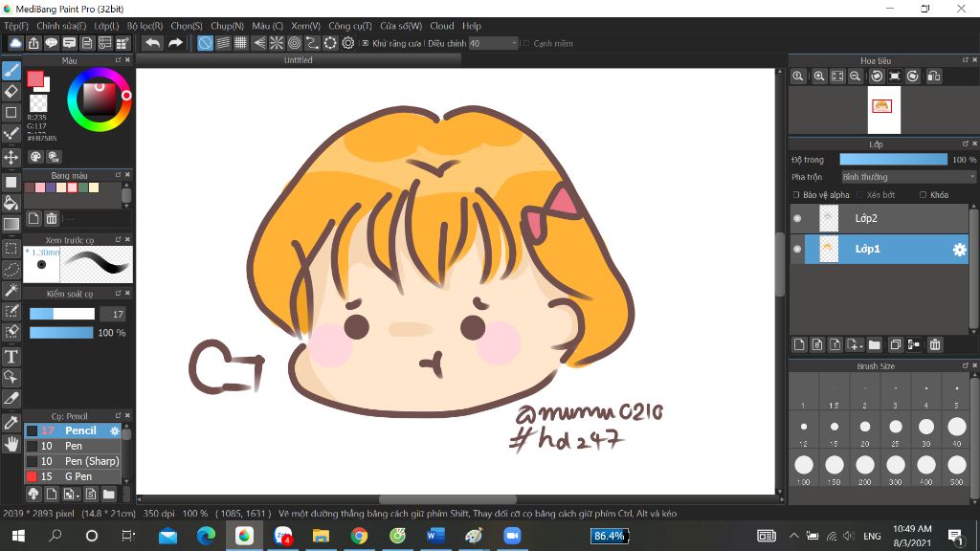
Task: Choose brush size 100 preset
Action: tap(804, 465)
